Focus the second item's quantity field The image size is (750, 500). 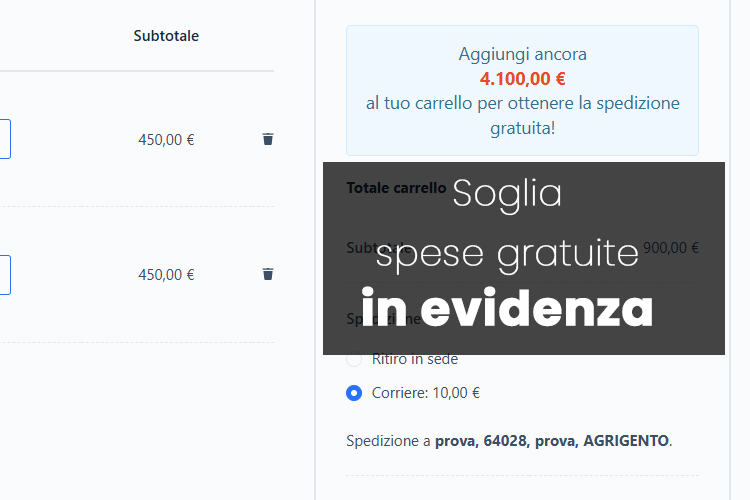coord(5,274)
